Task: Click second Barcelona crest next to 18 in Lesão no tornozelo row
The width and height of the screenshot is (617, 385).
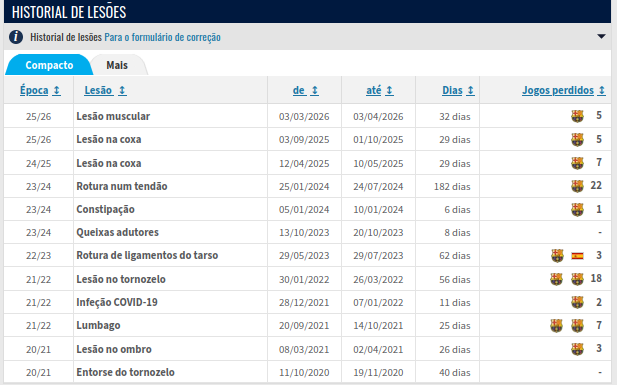Action: pyautogui.click(x=577, y=279)
